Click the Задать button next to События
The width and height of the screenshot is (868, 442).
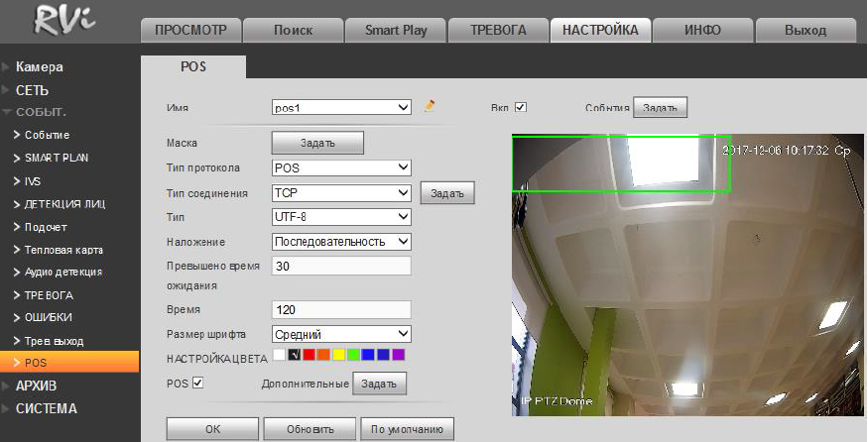click(x=660, y=107)
